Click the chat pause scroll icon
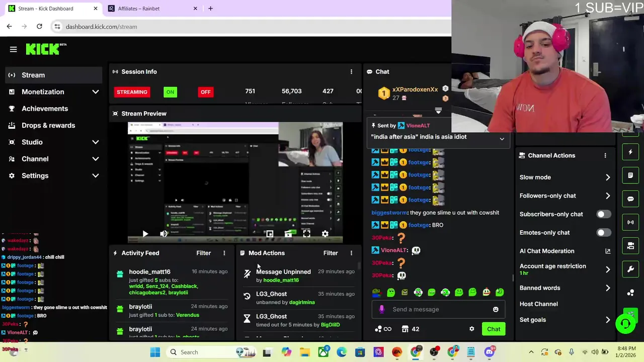The width and height of the screenshot is (644, 362). [x=438, y=111]
